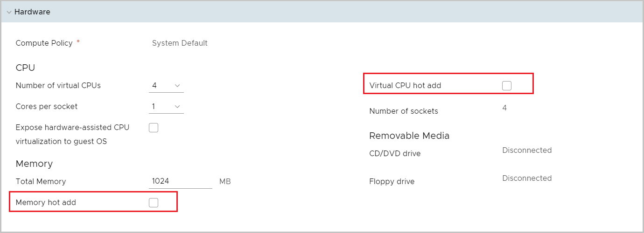
Task: Click the Number of virtual CPUs label
Action: 58,86
